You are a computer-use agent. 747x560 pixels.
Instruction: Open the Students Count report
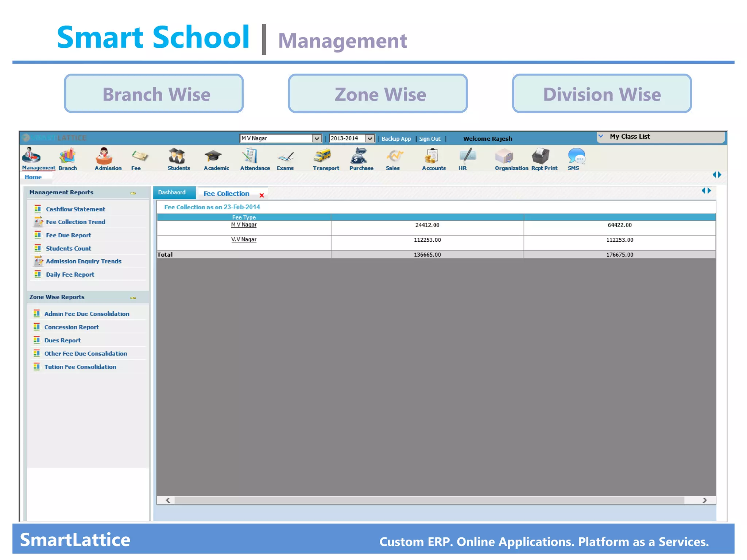pyautogui.click(x=69, y=248)
